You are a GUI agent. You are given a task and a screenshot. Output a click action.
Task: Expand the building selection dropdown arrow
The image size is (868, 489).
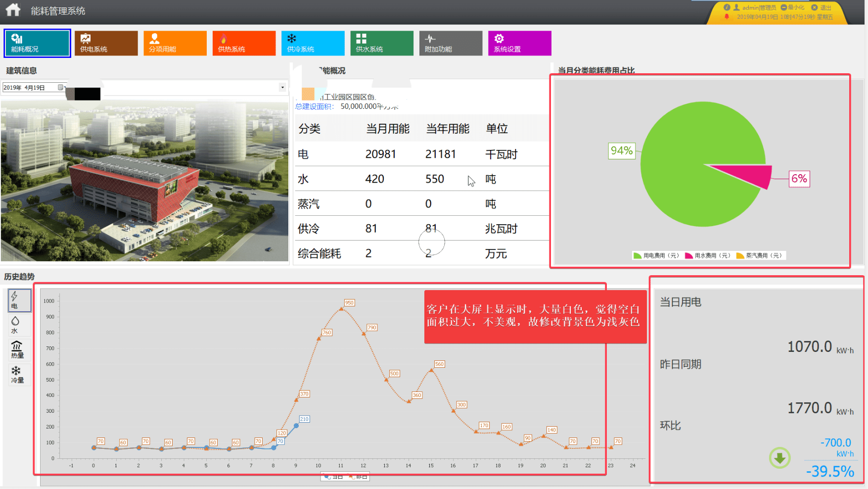(x=282, y=88)
